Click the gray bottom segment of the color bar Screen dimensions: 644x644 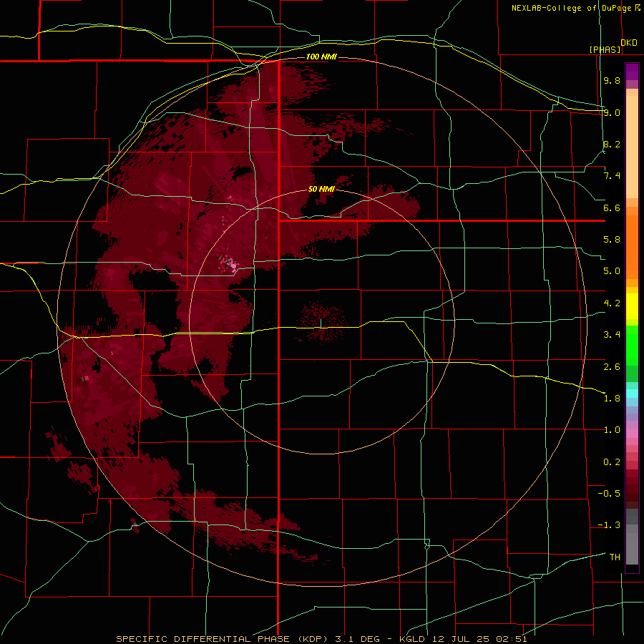click(x=632, y=546)
